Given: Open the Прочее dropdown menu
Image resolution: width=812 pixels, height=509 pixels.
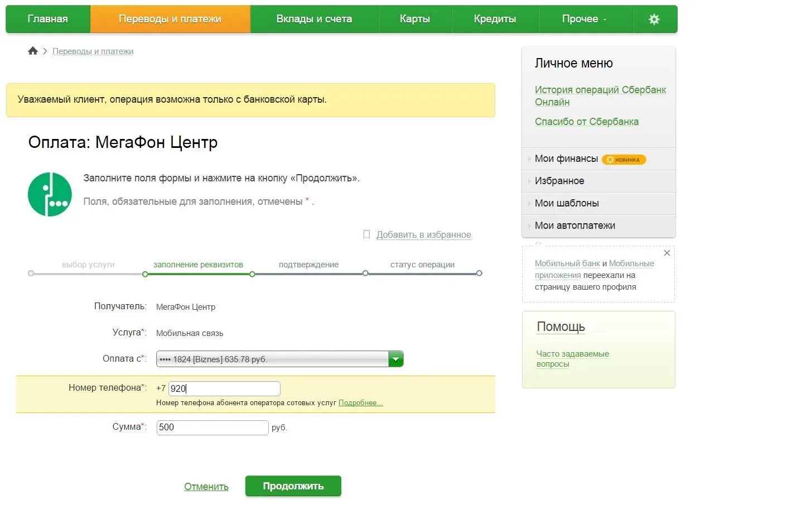Looking at the screenshot, I should click(585, 19).
